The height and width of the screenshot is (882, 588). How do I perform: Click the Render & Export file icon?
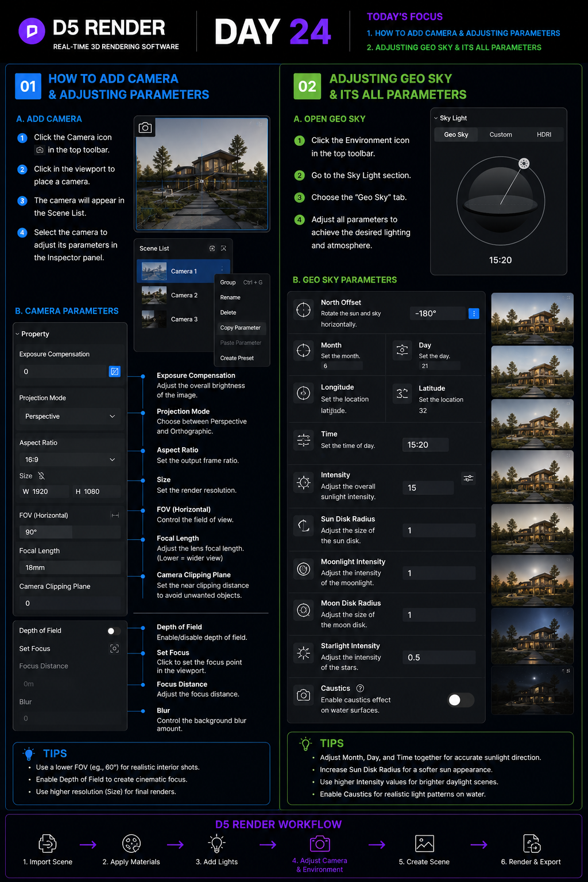532,844
